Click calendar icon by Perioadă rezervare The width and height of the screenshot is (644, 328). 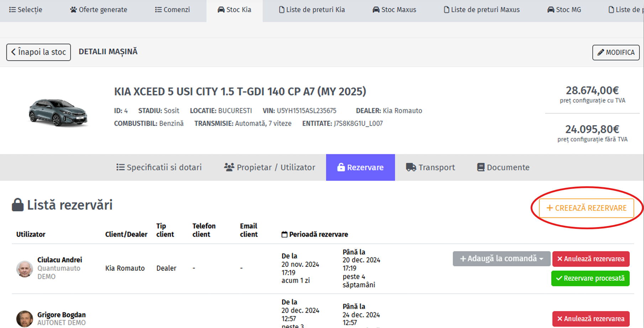point(284,235)
